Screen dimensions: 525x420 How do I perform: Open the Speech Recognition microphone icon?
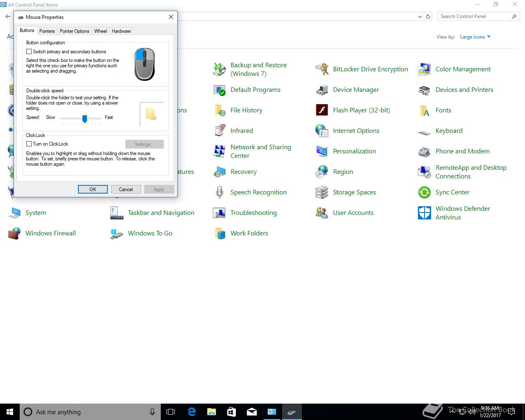[x=219, y=192]
